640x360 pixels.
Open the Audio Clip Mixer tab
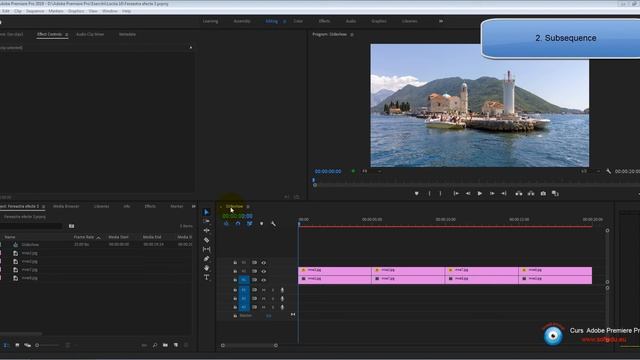[x=90, y=35]
